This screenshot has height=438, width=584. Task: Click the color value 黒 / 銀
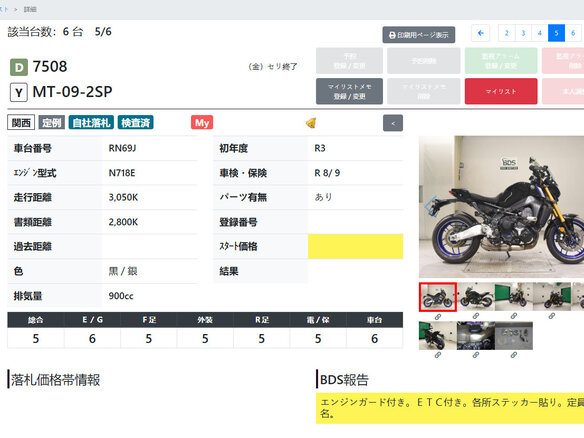tap(123, 271)
